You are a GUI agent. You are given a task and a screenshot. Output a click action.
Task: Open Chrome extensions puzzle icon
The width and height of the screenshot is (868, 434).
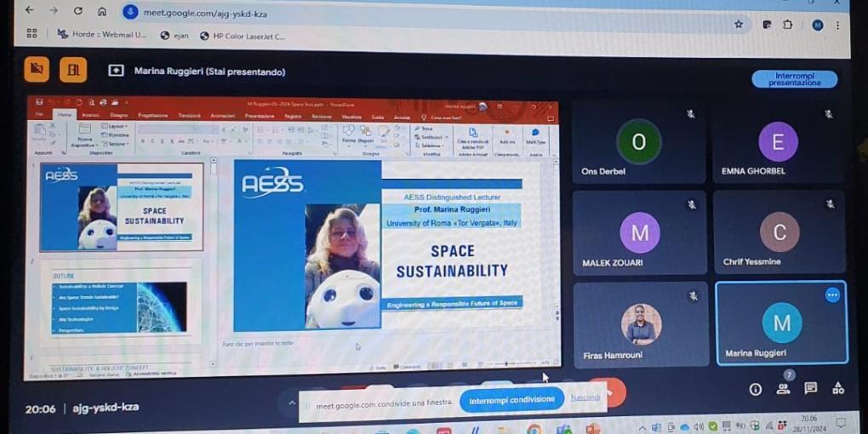(788, 25)
